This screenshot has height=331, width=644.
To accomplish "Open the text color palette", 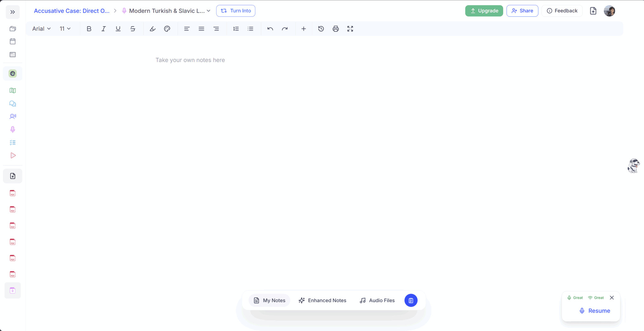I will [x=167, y=29].
